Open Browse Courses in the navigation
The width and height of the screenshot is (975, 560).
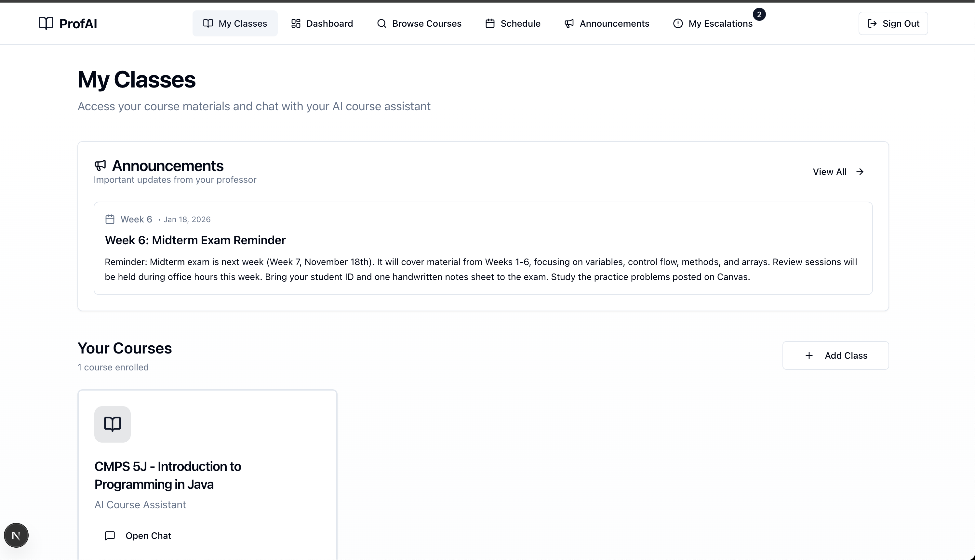[x=419, y=23]
